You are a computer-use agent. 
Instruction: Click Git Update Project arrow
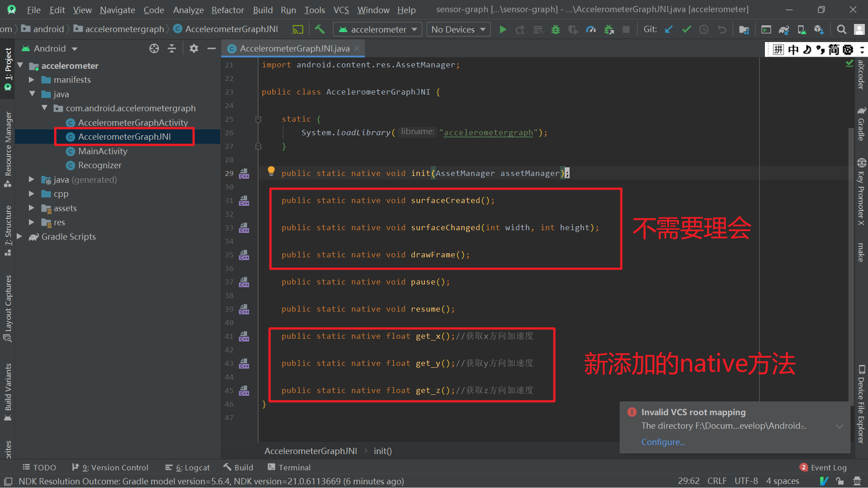[x=669, y=29]
